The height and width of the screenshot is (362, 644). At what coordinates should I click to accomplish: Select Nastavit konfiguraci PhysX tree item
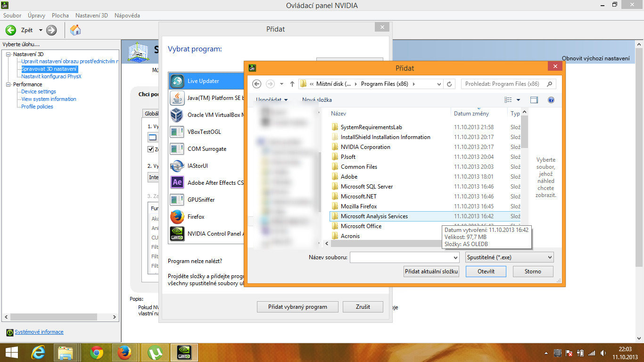coord(51,76)
